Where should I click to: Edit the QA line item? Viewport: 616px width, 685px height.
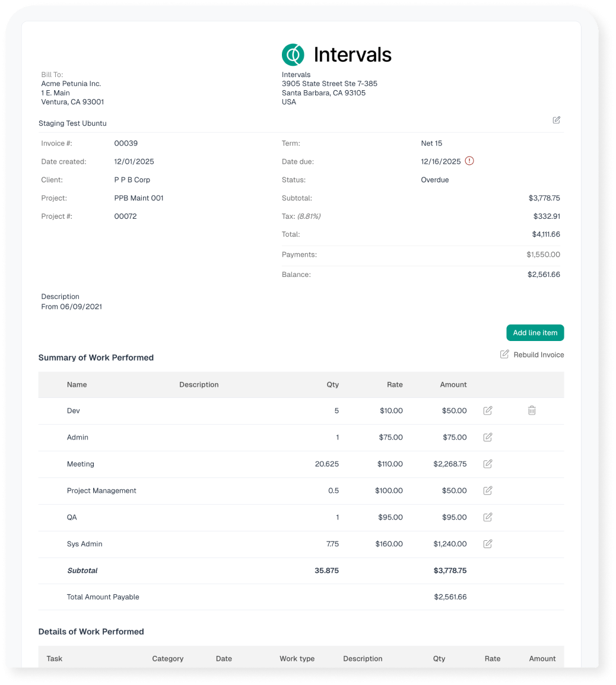pos(488,517)
